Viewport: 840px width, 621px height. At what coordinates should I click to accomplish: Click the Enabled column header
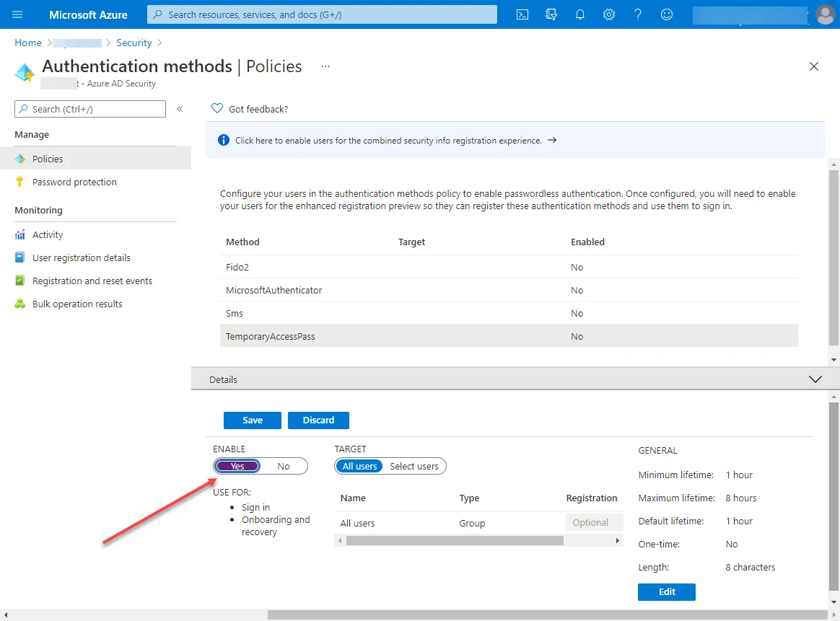(587, 242)
